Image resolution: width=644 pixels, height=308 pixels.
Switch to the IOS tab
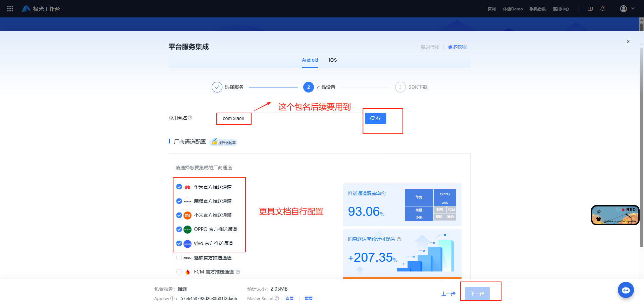tap(333, 60)
